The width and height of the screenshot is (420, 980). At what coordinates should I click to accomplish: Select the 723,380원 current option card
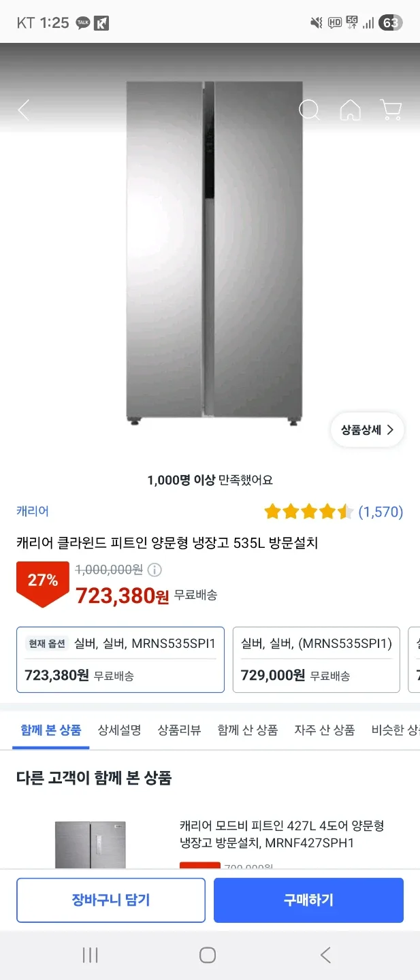120,659
